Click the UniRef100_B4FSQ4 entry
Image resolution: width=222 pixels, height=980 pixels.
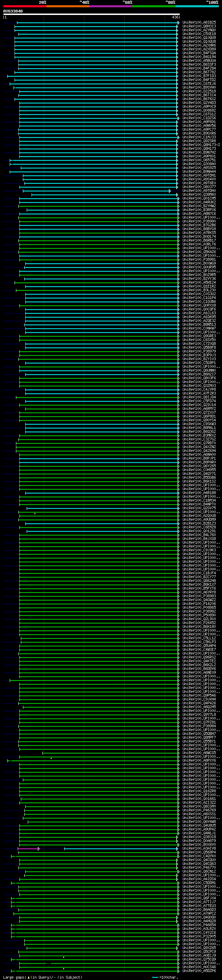point(199,53)
